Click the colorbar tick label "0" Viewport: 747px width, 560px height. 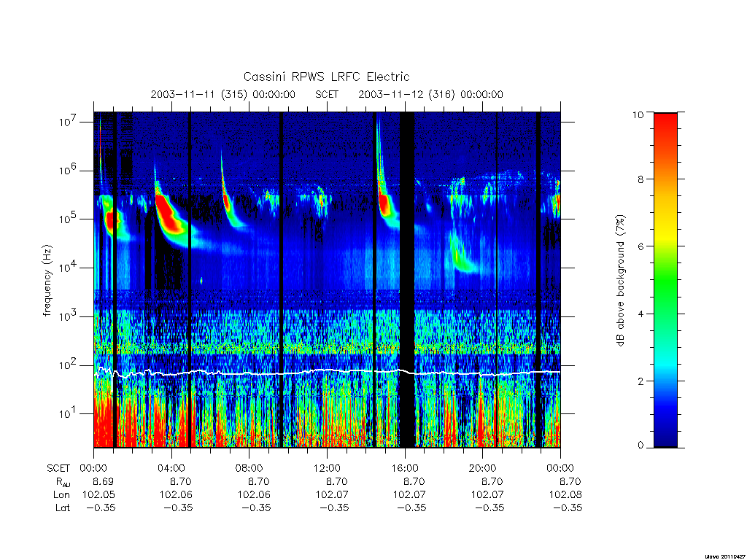click(640, 446)
